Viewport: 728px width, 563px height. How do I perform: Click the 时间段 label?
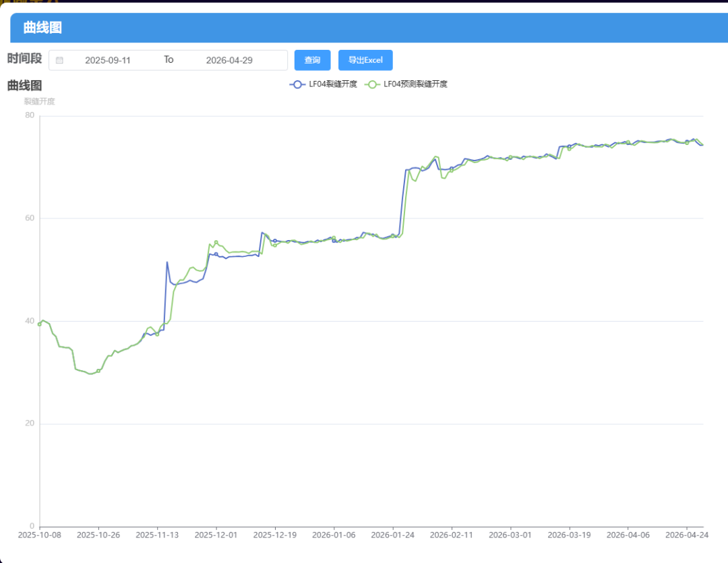[x=25, y=59]
